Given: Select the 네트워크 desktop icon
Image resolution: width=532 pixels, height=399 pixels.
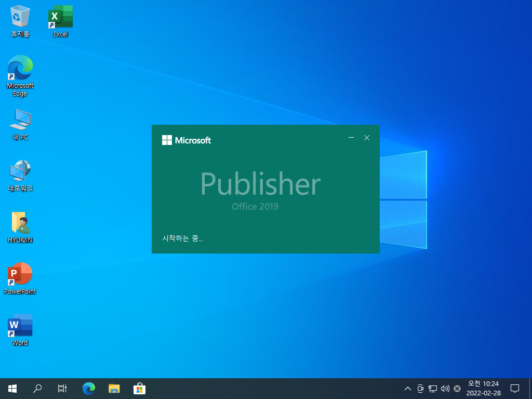Looking at the screenshot, I should coord(20,176).
